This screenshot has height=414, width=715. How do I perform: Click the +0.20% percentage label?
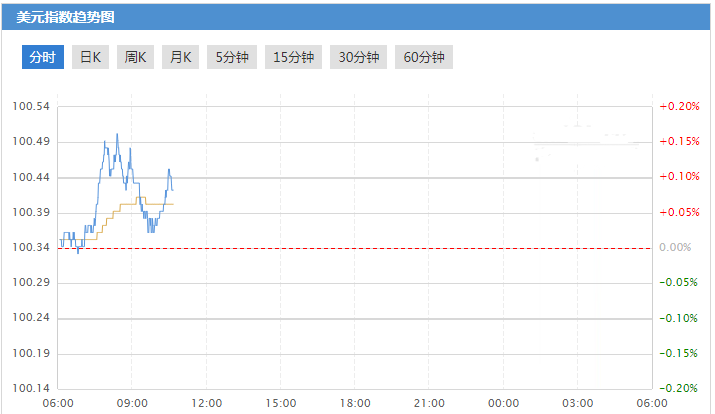pos(679,107)
